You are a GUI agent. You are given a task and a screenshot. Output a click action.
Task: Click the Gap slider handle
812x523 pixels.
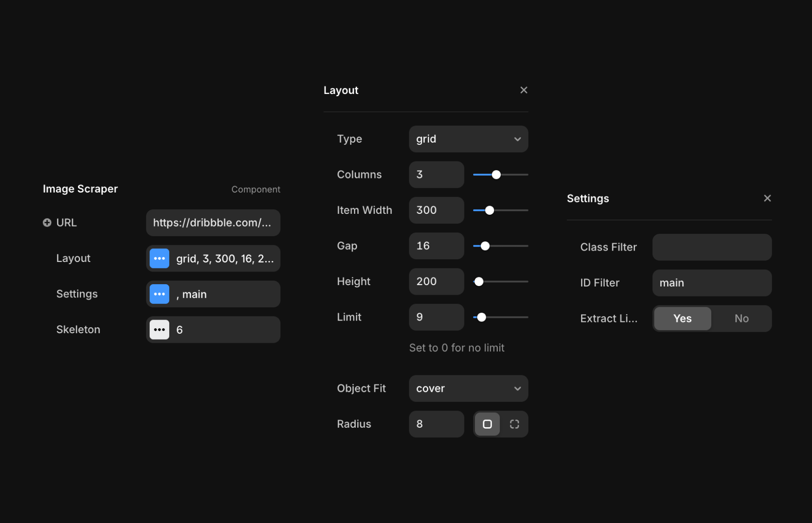[485, 246]
